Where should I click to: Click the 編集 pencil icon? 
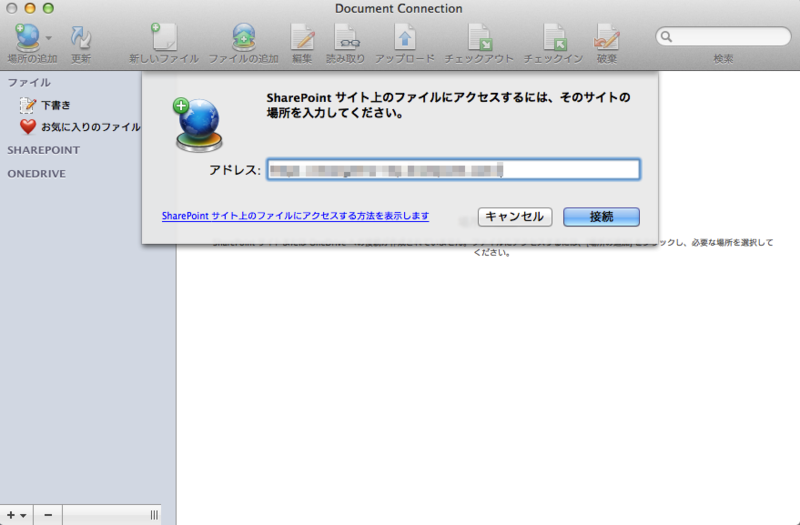(303, 37)
